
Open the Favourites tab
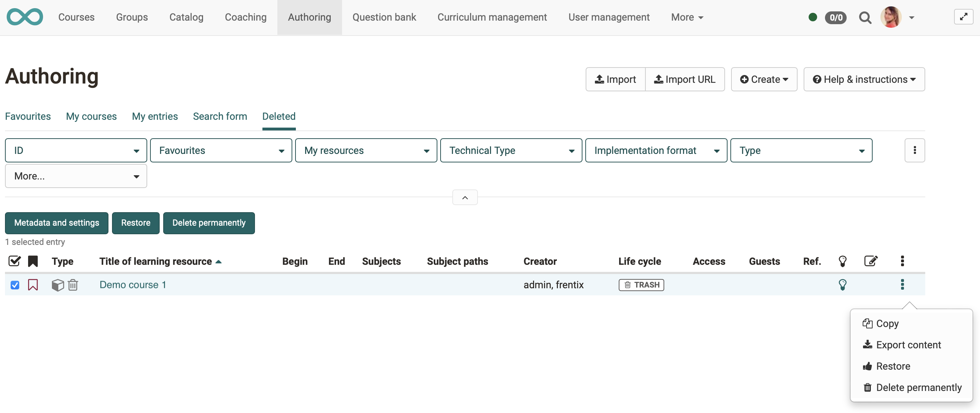(x=27, y=116)
